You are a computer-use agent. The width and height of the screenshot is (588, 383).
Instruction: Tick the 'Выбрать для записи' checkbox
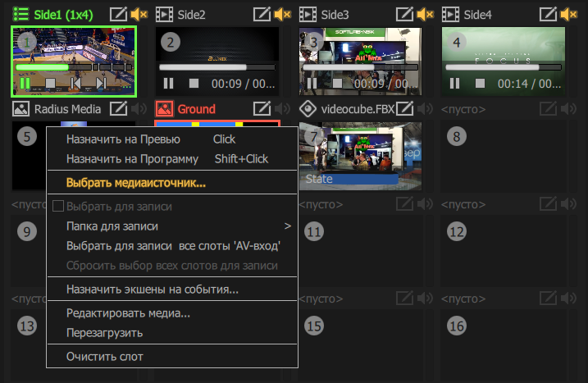point(58,206)
